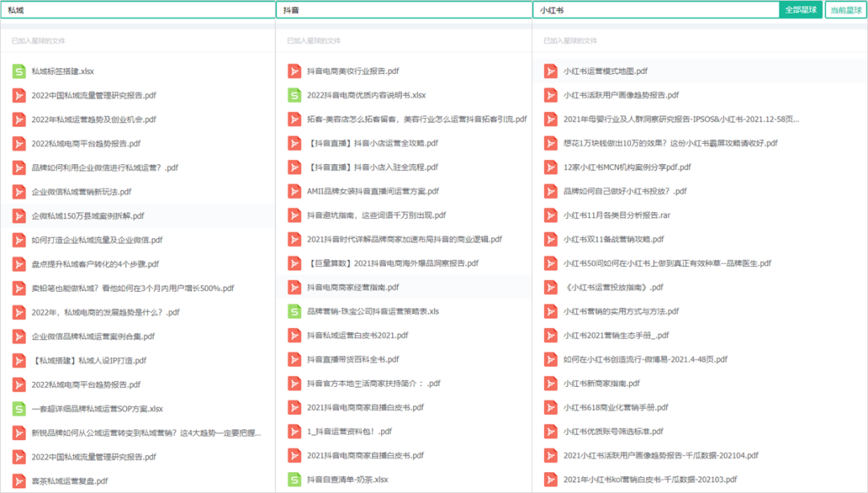The image size is (868, 493).
Task: Click xlsx icon of 抖音自查清单-奶茶.xlsx
Action: (294, 479)
